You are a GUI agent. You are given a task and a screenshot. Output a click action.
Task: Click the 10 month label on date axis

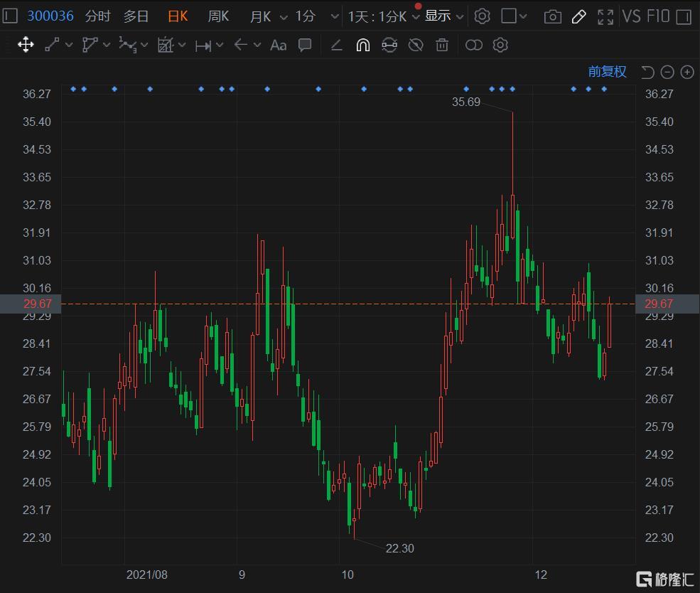348,575
